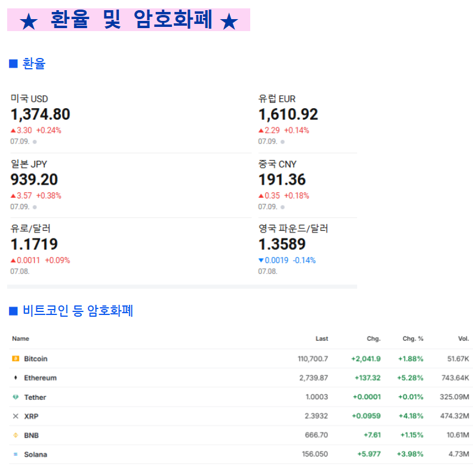Click the gray status dot beside 유럽 EUR date

282,142
